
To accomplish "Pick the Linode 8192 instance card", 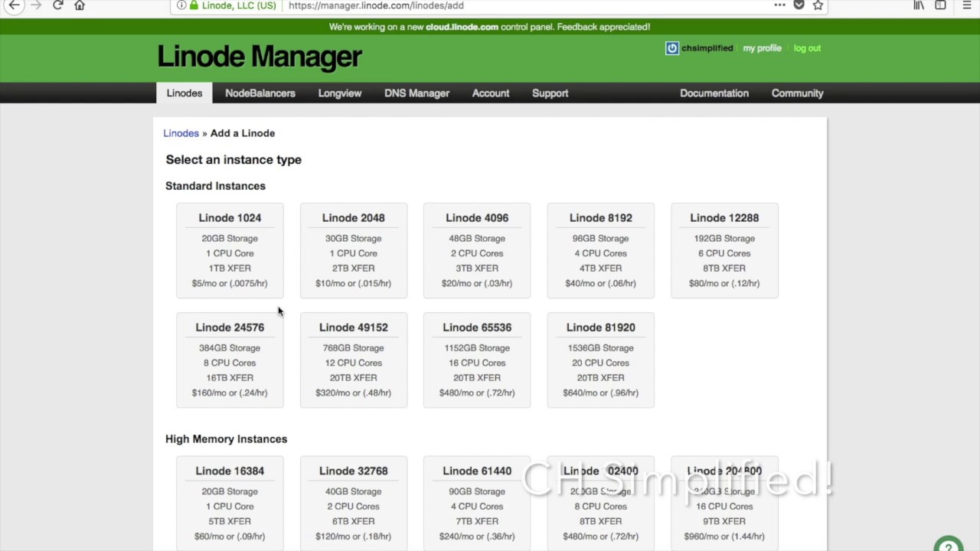I will pos(601,250).
